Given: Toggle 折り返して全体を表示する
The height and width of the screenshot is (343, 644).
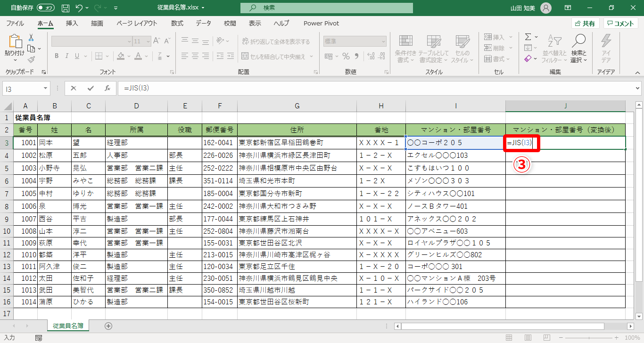Looking at the screenshot, I should [x=275, y=41].
